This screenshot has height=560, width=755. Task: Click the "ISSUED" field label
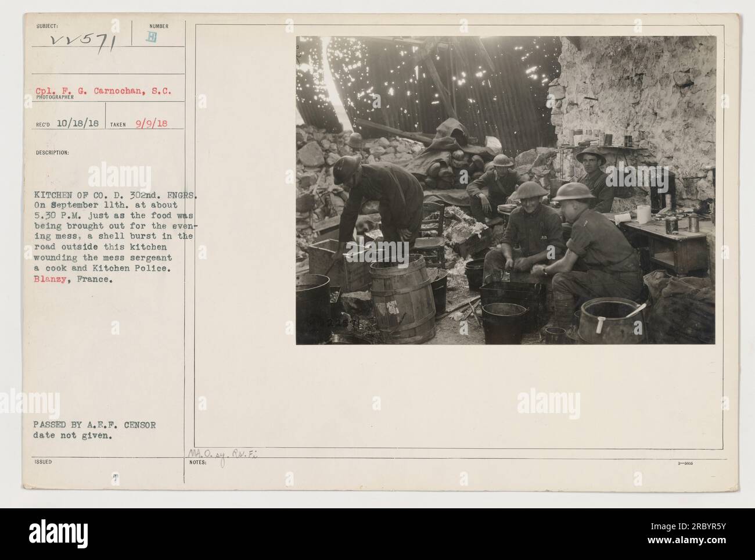pos(44,462)
